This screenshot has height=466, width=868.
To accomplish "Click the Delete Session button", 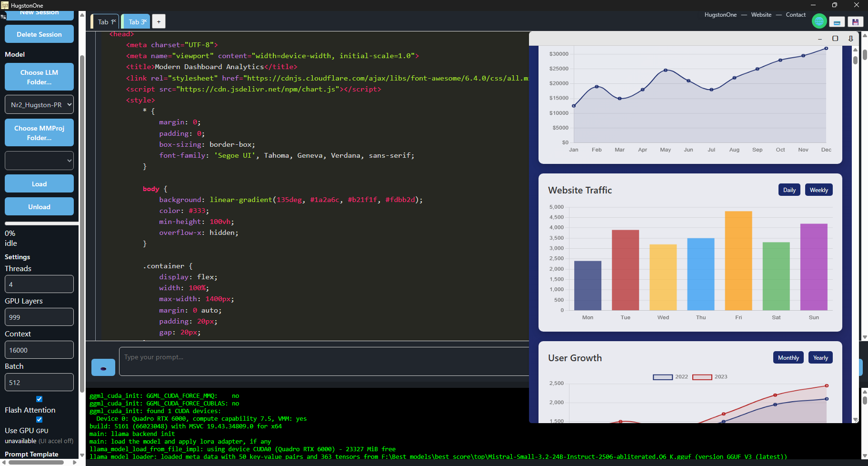I will tap(39, 34).
